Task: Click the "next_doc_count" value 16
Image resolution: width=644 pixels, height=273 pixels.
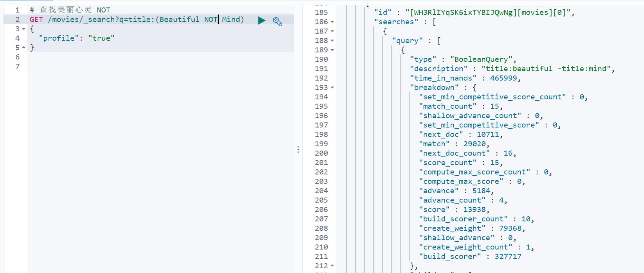Action: [508, 153]
